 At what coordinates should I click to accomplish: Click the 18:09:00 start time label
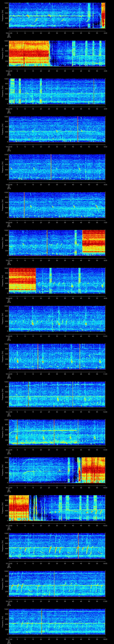9,336
